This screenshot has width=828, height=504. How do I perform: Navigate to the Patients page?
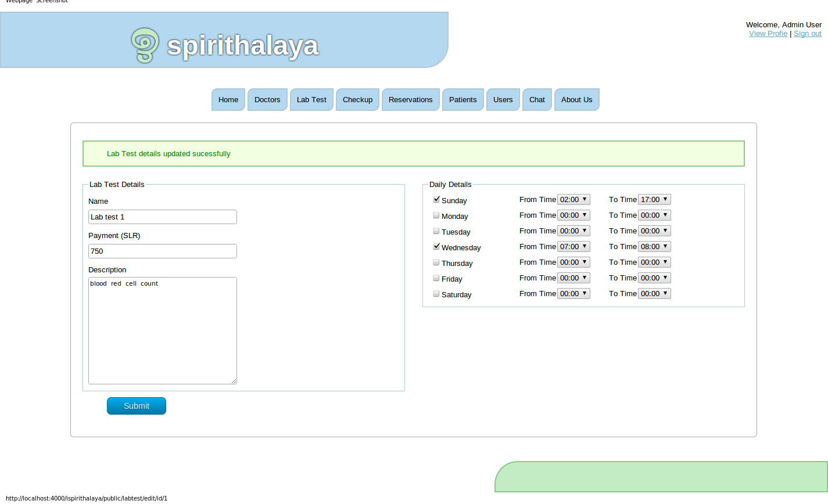coord(463,99)
